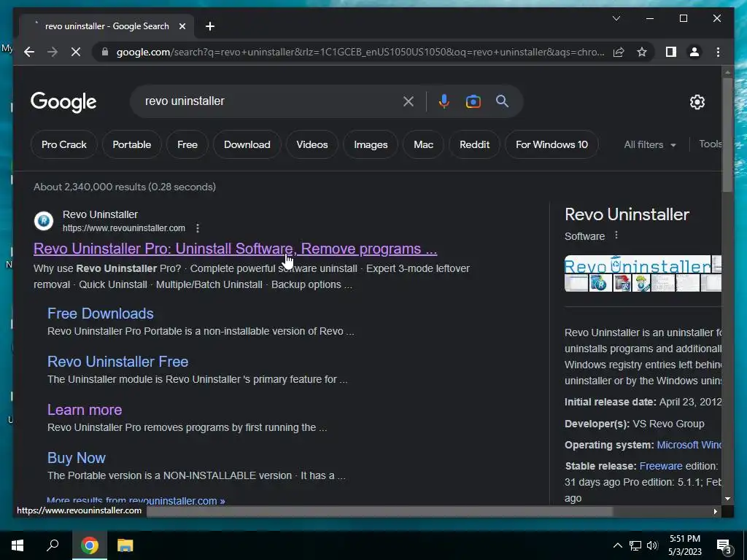Stop loading the page

pyautogui.click(x=76, y=52)
